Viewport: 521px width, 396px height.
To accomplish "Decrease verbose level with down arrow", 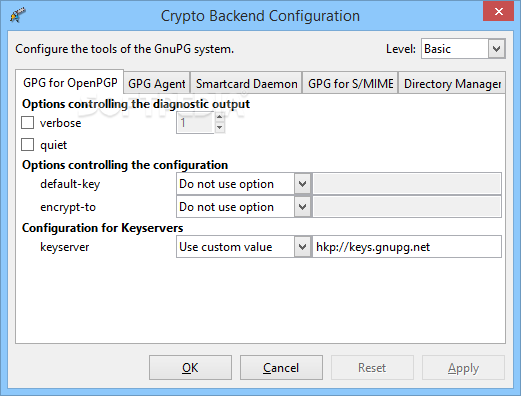I will pyautogui.click(x=219, y=127).
